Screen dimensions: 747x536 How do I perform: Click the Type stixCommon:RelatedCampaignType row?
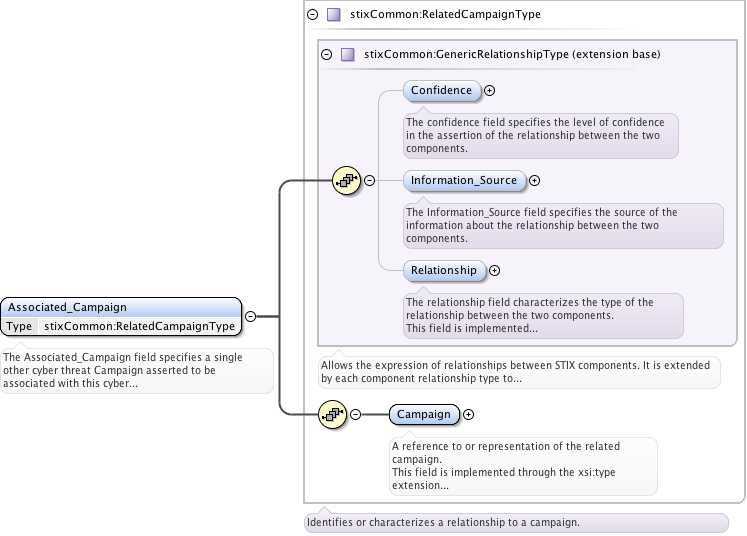(x=120, y=326)
